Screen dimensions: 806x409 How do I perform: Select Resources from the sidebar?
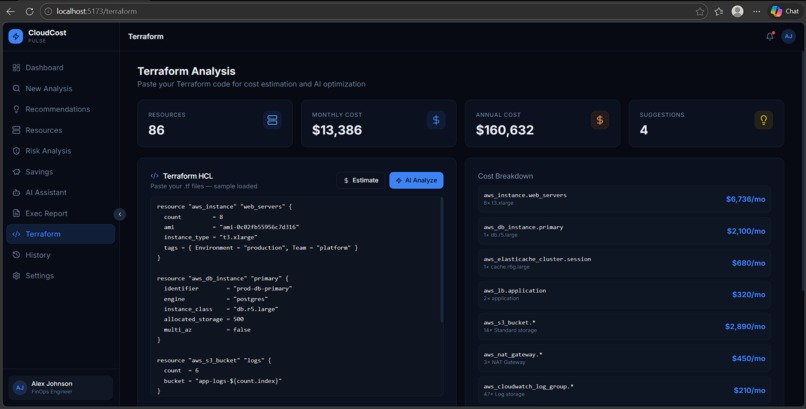click(x=61, y=130)
